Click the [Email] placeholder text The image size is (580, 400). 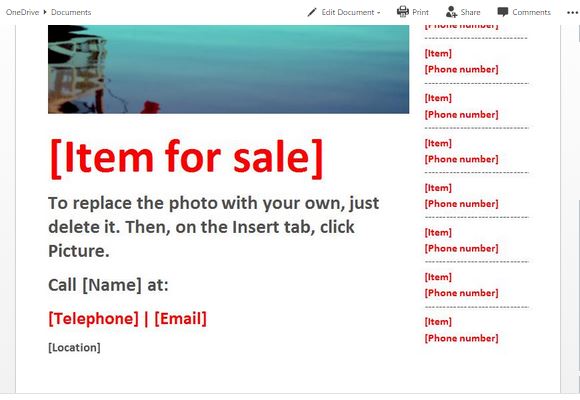[181, 319]
